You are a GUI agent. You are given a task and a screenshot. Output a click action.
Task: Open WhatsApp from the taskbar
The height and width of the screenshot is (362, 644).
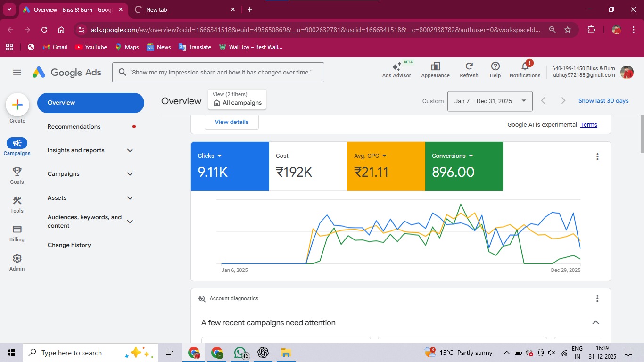tap(240, 352)
